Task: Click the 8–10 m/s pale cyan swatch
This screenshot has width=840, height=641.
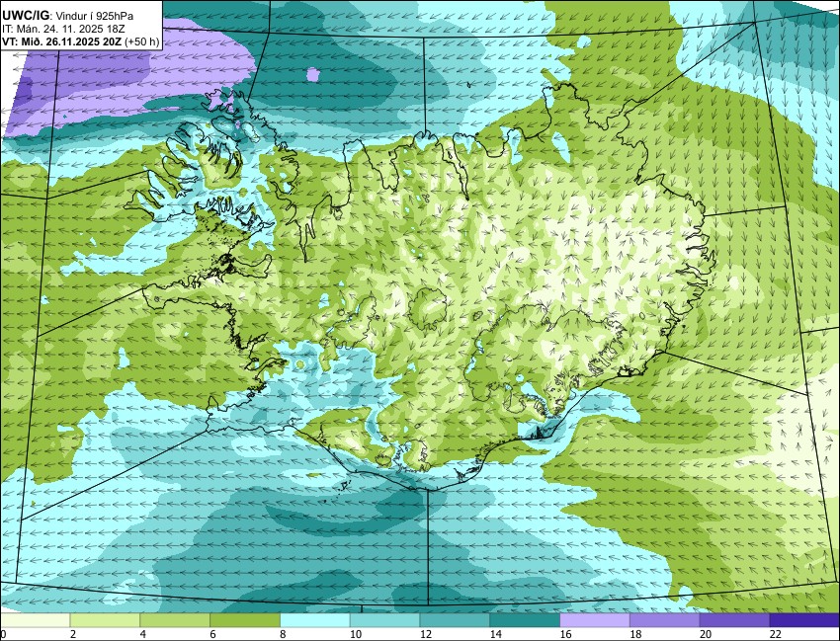Action: (315, 620)
